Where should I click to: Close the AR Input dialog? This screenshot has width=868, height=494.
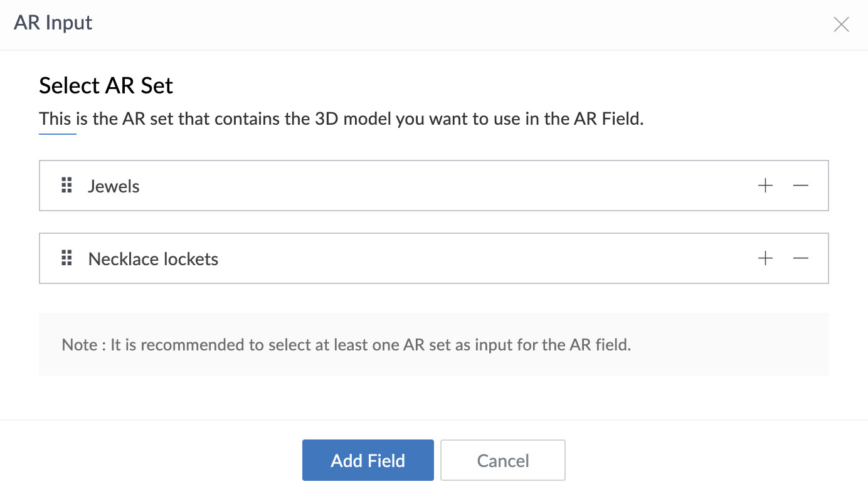841,24
